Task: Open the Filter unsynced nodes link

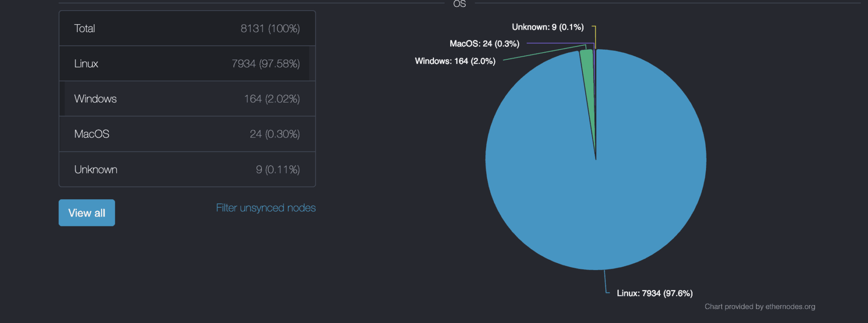Action: point(266,208)
